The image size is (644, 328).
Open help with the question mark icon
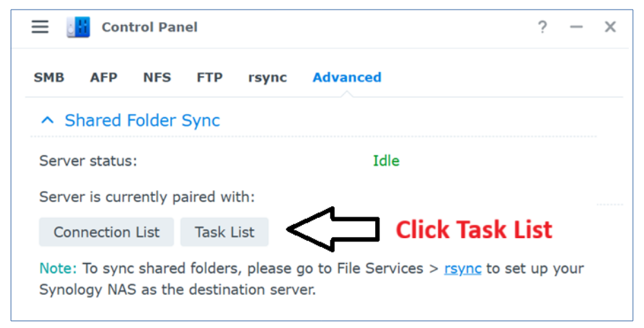pos(542,27)
